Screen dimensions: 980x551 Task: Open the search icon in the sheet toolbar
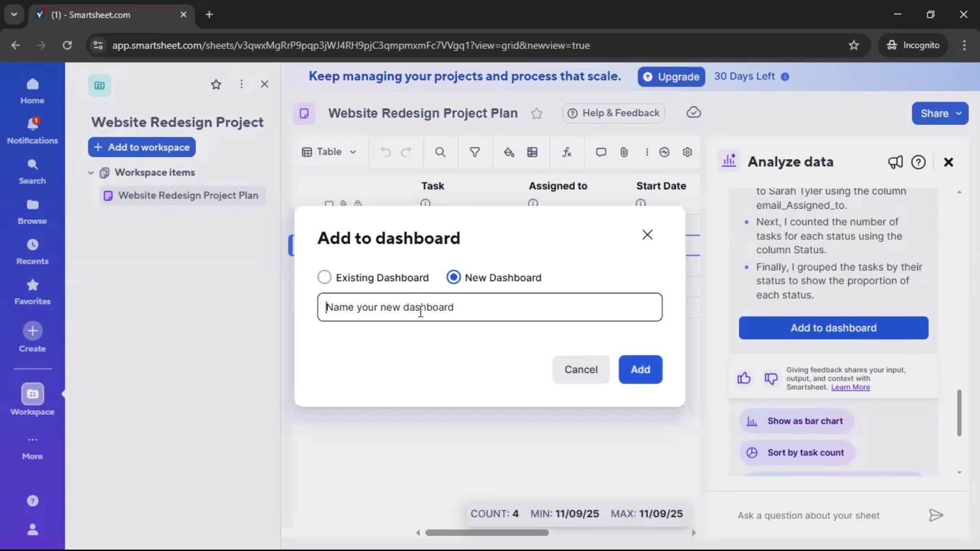click(440, 152)
